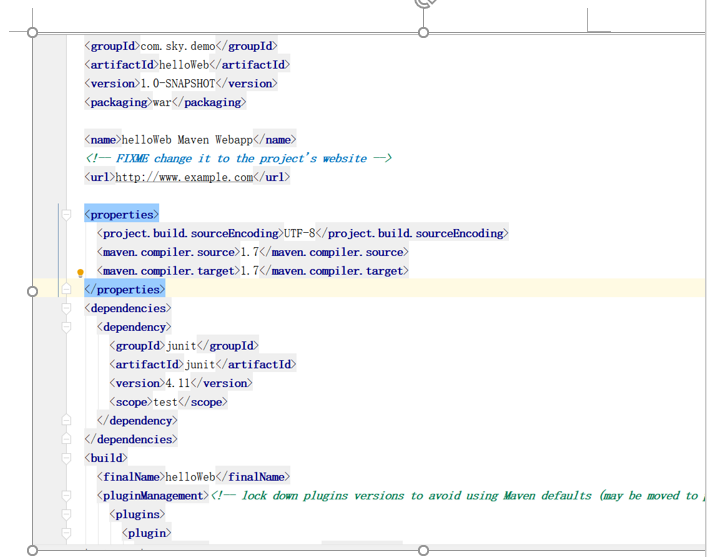Screen dimensions: 707x557
Task: Click fold marker beside closing properties tag
Action: (66, 289)
